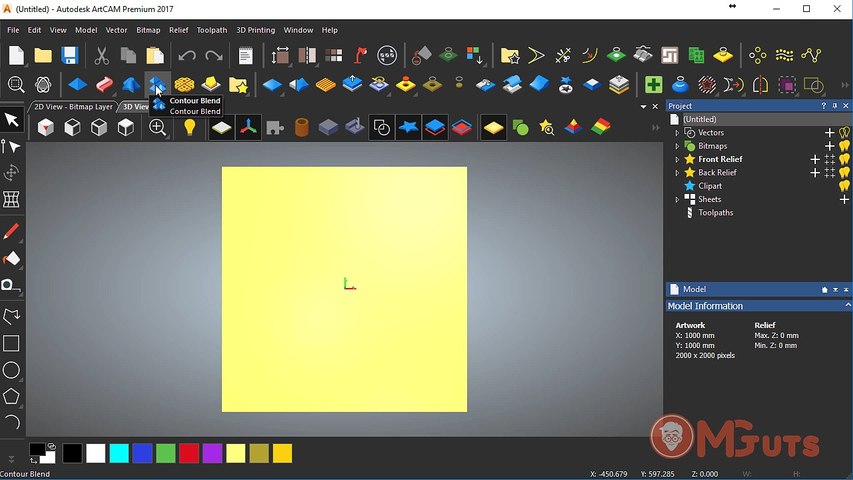This screenshot has height=480, width=853.
Task: Toggle the light bulb Lights icon in 3D toolbar
Action: pyautogui.click(x=189, y=127)
